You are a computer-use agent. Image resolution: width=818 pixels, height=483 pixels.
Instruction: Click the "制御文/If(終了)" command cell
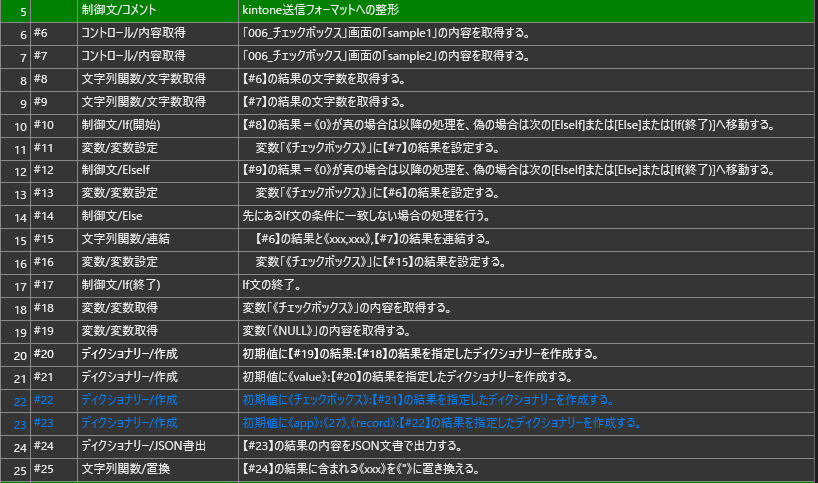pyautogui.click(x=120, y=285)
